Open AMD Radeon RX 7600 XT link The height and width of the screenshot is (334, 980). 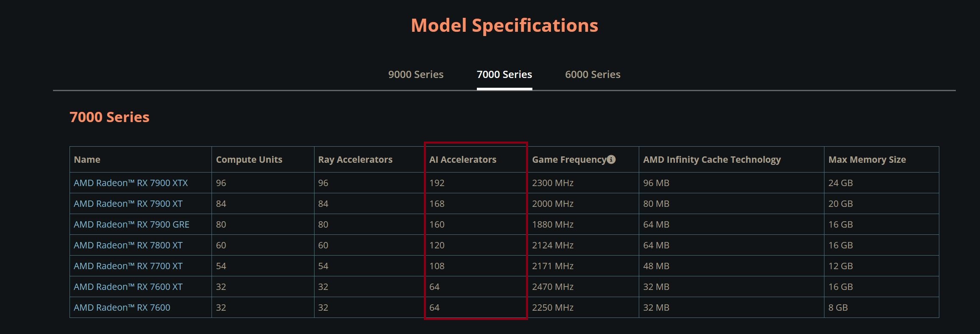click(x=128, y=287)
